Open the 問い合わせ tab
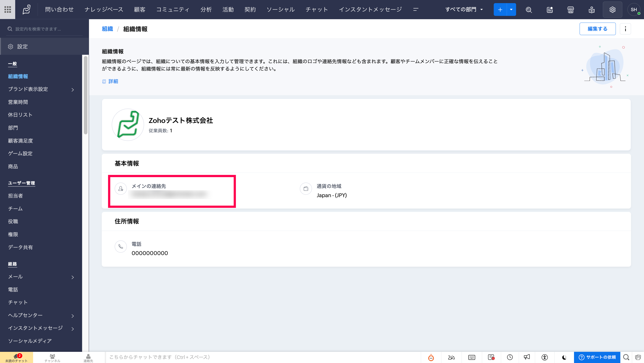This screenshot has height=363, width=644. [x=59, y=9]
